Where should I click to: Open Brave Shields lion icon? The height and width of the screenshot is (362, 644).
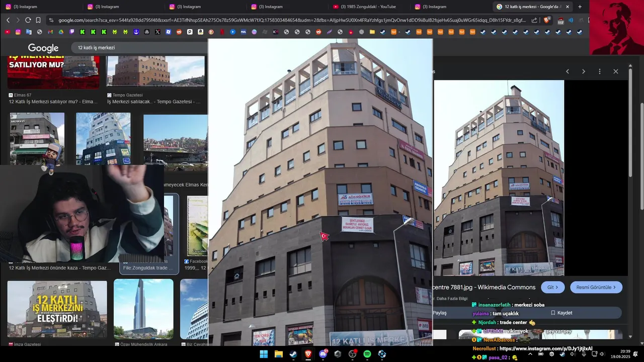coord(546,20)
